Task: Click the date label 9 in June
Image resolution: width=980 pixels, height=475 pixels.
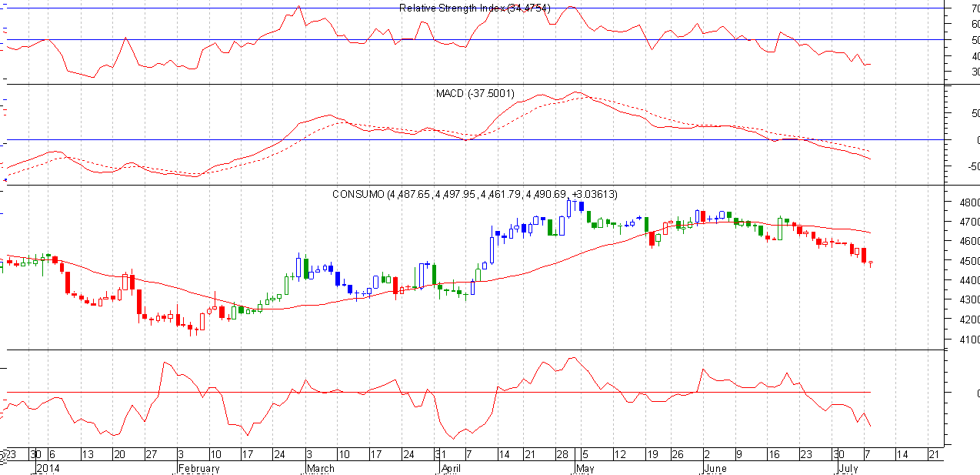Action: tap(738, 454)
